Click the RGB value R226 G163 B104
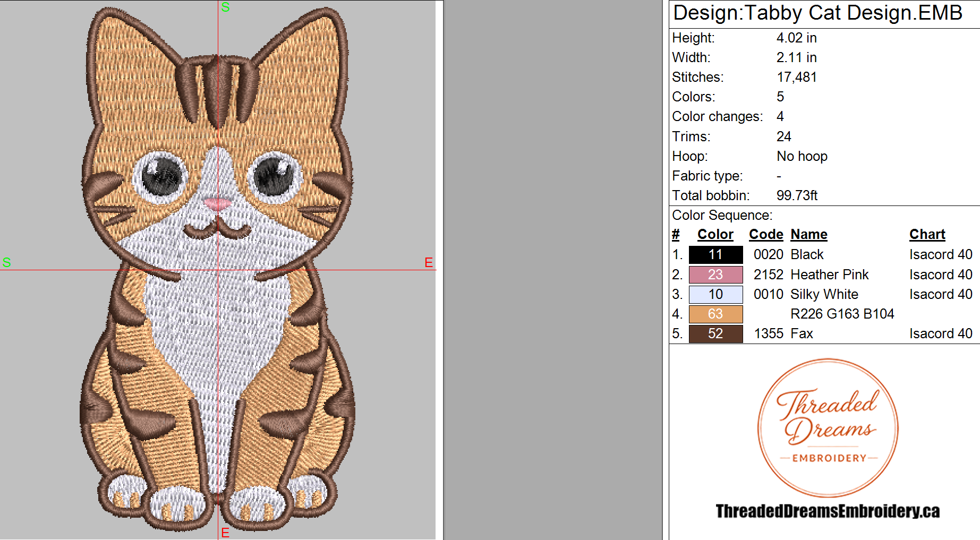Viewport: 980px width, 540px height. (x=842, y=314)
